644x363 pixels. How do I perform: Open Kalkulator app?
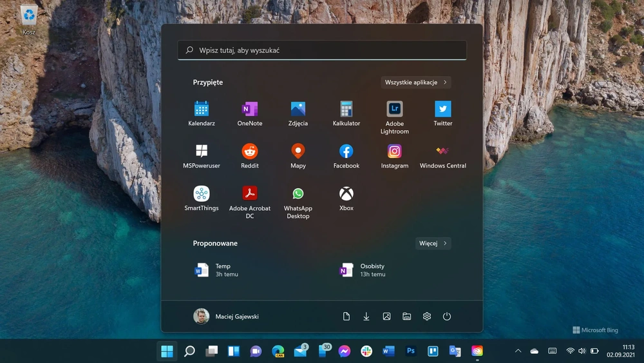pos(346,113)
